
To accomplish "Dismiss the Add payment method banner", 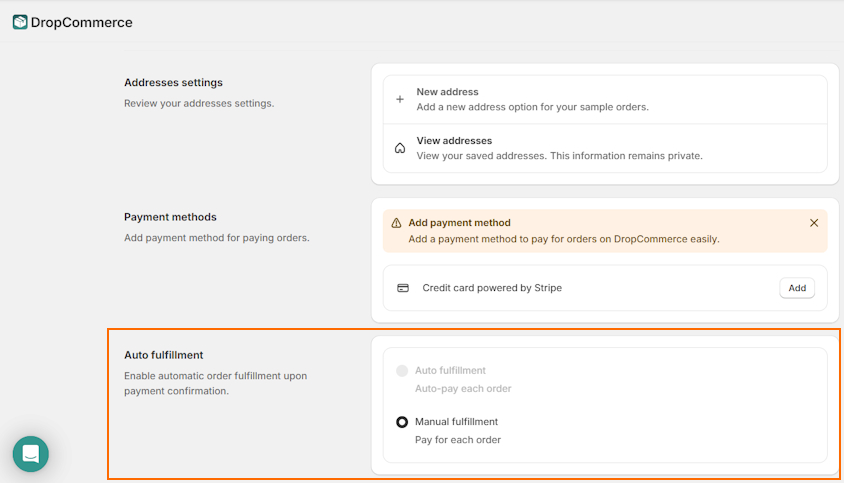I will (x=814, y=223).
